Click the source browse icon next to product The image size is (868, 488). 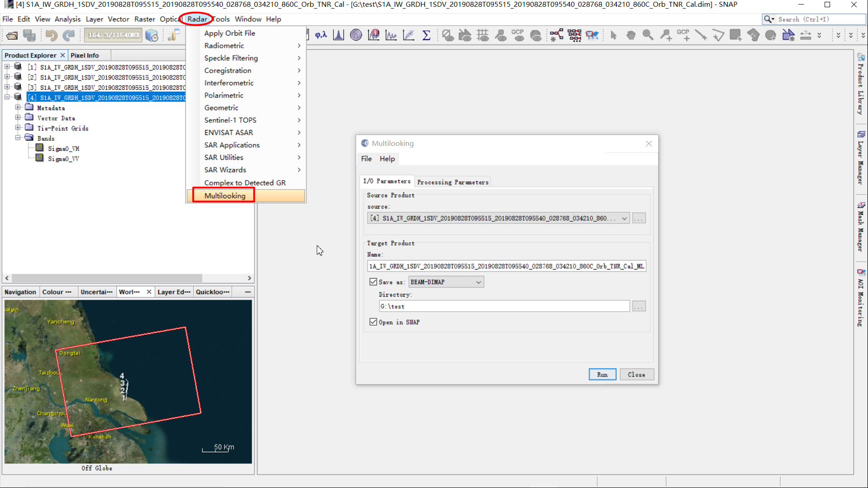(638, 218)
